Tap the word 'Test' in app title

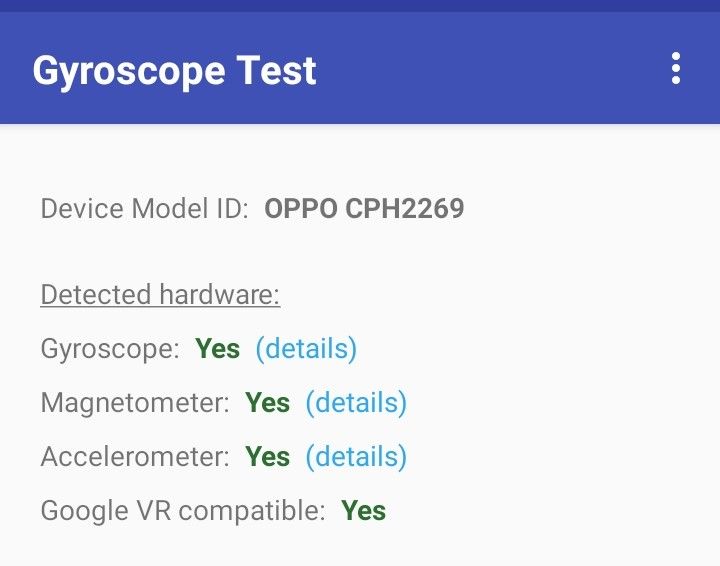[277, 70]
